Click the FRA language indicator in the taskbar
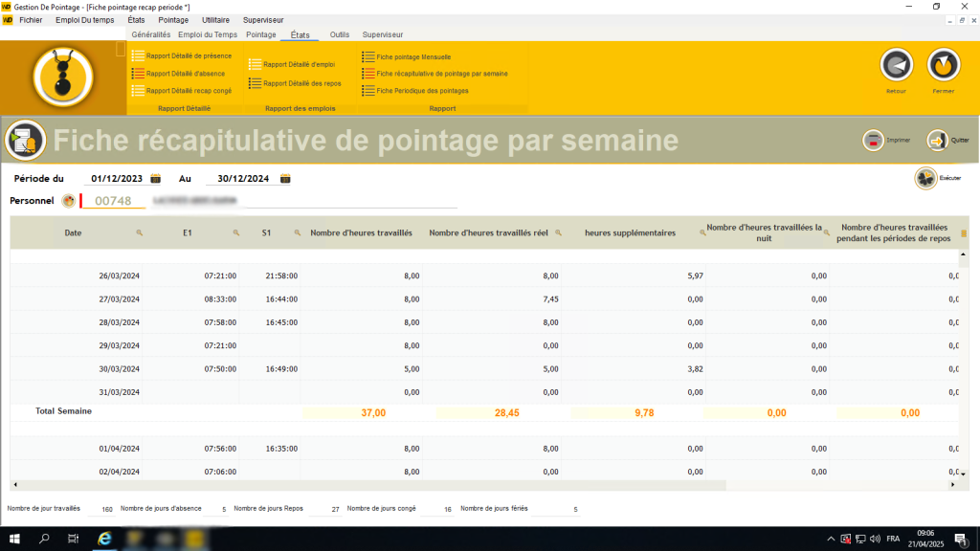The height and width of the screenshot is (551, 980). 894,538
